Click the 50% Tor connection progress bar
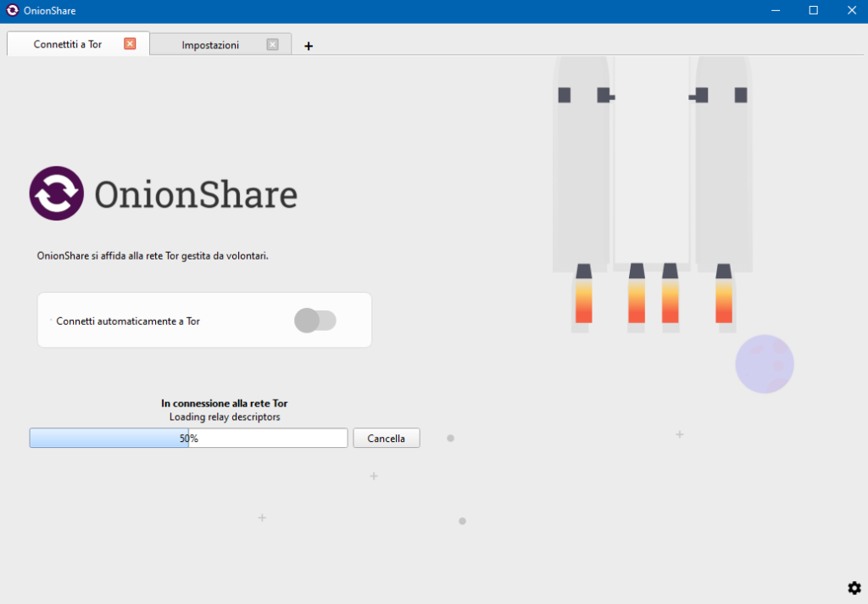This screenshot has width=868, height=604. pyautogui.click(x=188, y=439)
